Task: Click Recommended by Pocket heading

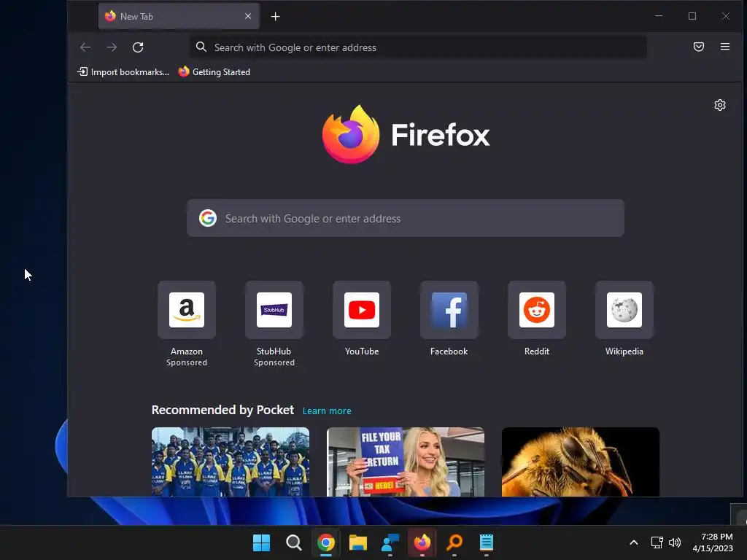Action: [x=222, y=410]
